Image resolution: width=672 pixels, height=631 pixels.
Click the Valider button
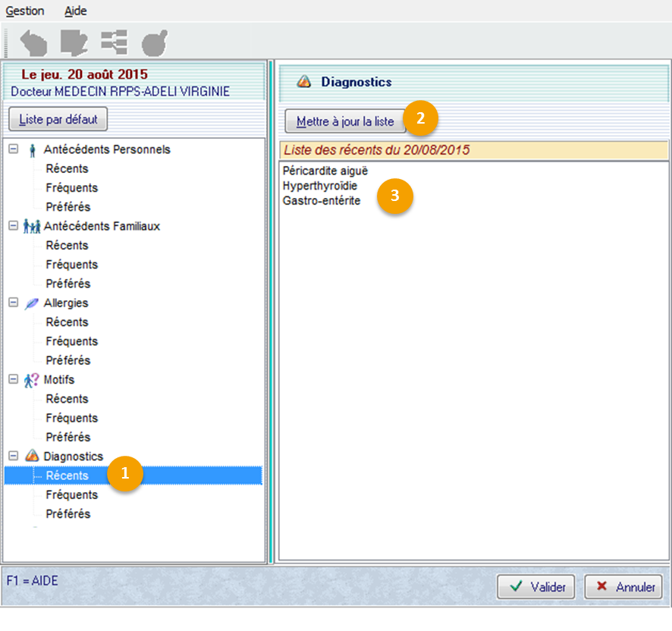[535, 587]
